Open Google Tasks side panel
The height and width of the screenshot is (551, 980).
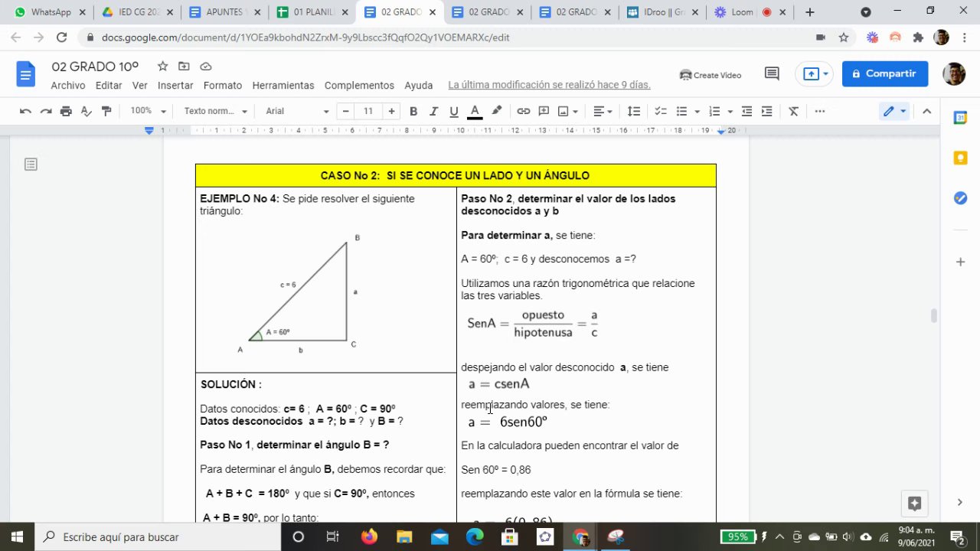click(x=960, y=198)
